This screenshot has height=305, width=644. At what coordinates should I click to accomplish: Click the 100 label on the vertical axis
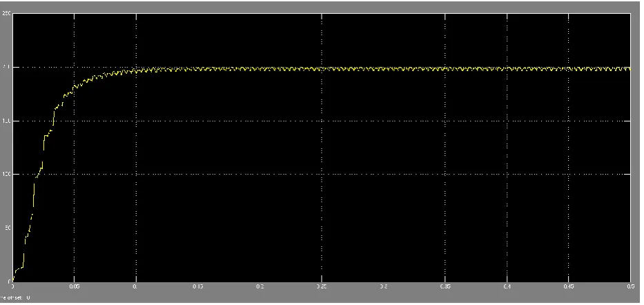pyautogui.click(x=7, y=175)
